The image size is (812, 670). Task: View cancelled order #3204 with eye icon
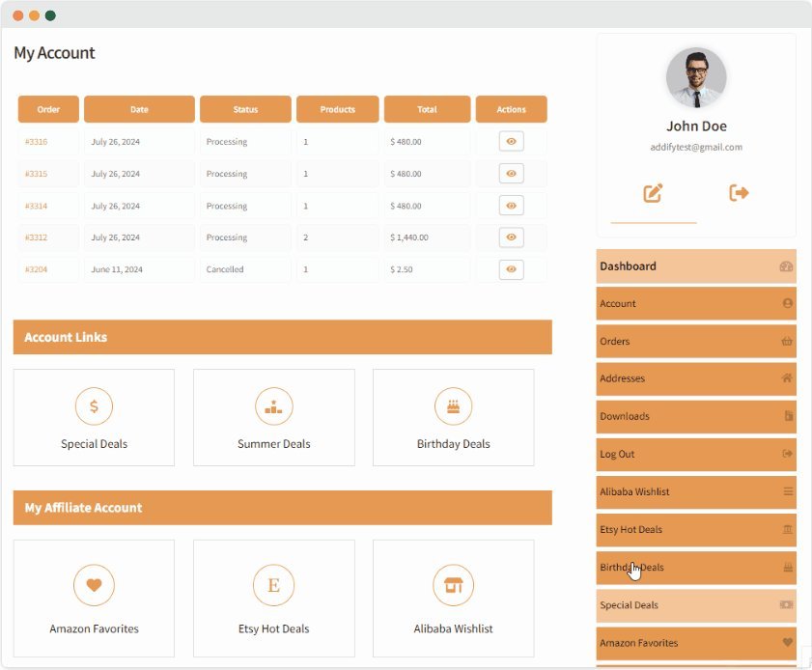(x=511, y=269)
